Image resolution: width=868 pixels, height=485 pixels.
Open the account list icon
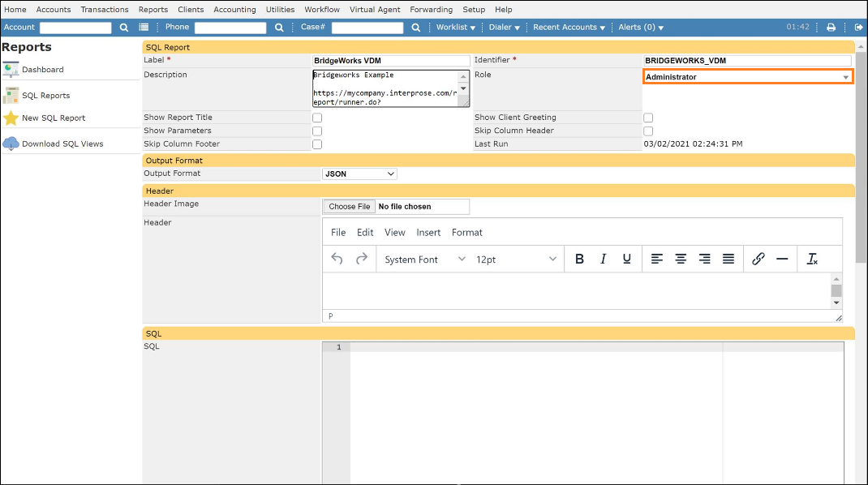(144, 27)
